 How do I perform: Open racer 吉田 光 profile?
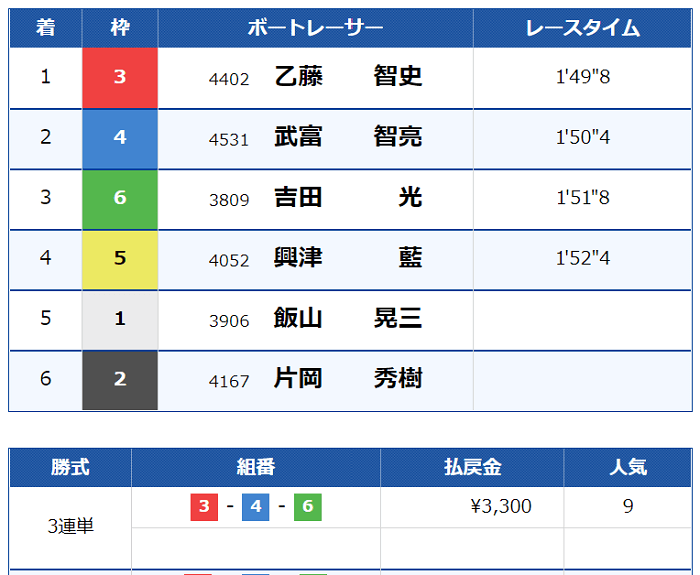click(x=348, y=197)
